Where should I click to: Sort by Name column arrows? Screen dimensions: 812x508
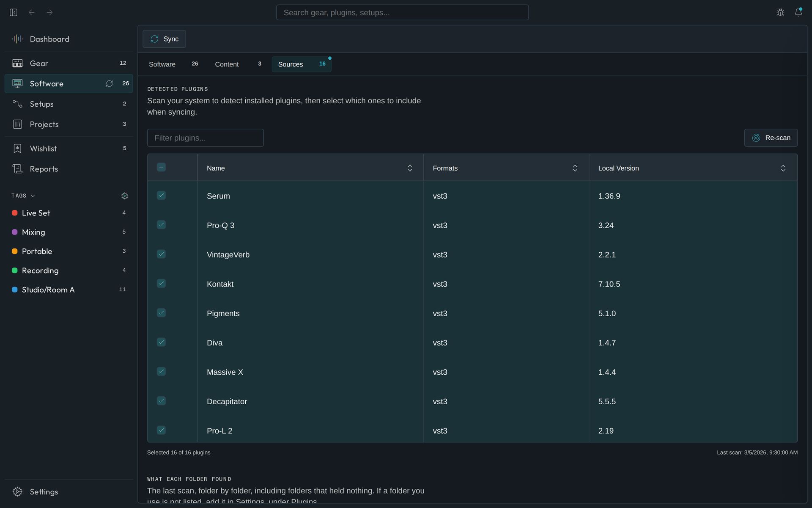(410, 168)
